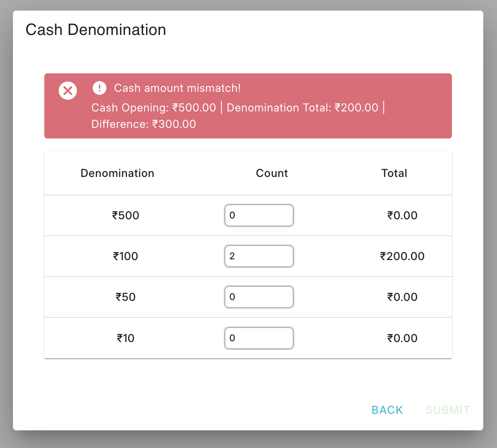Focus the ₹500 count input field
The image size is (497, 448).
pos(259,215)
